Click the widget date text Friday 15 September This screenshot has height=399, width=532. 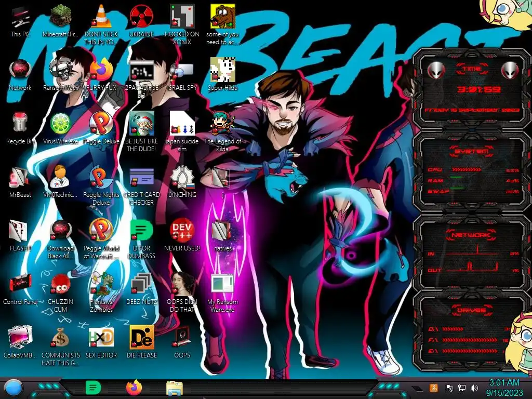pos(472,110)
